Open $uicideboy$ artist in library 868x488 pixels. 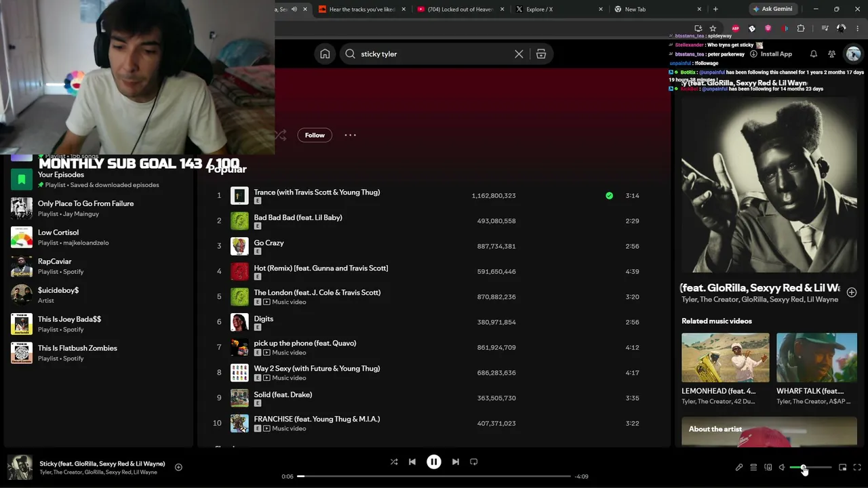tap(98, 295)
